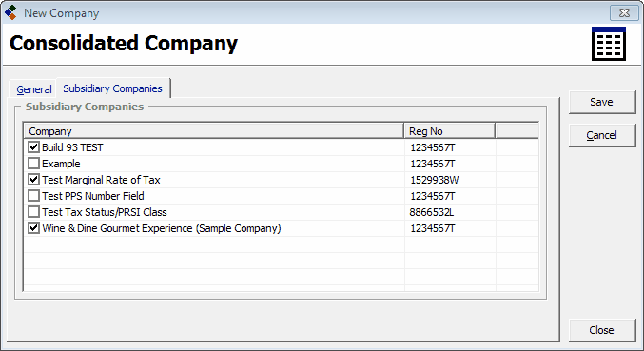
Task: Click the Cancel button
Action: tap(602, 135)
